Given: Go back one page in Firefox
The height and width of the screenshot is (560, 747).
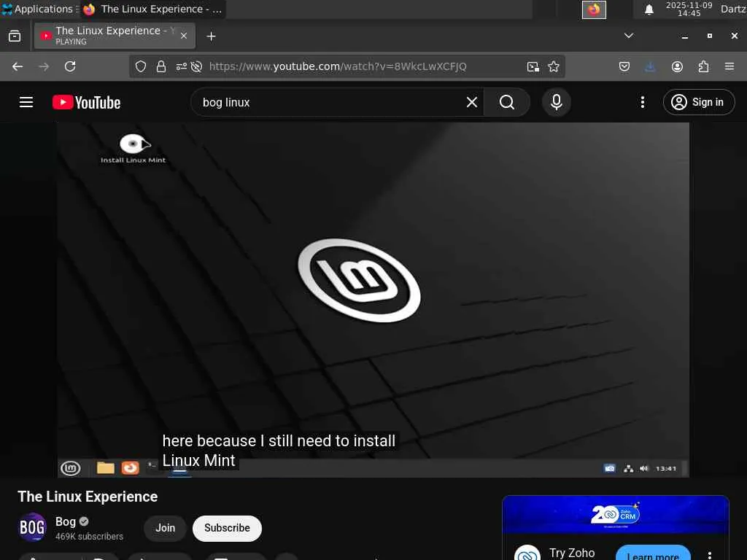Looking at the screenshot, I should [18, 66].
